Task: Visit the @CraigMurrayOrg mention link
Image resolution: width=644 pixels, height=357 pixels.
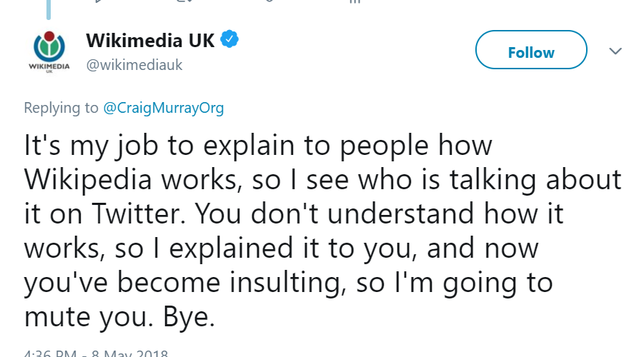Action: (x=164, y=108)
